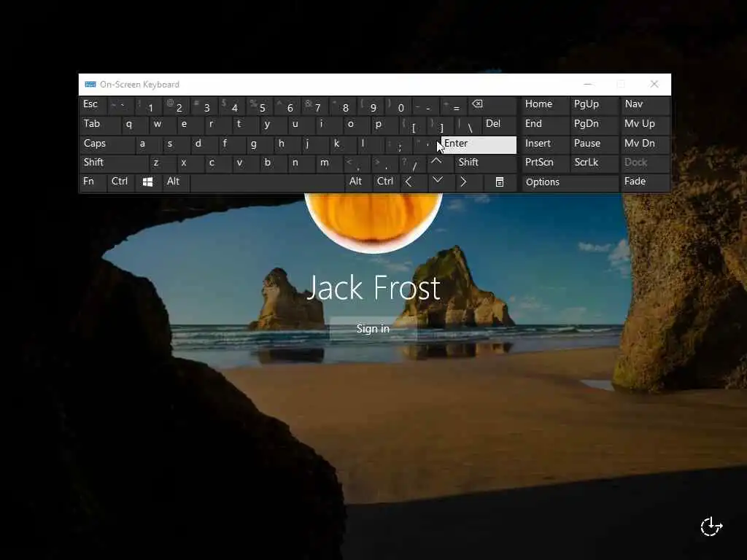Click the Enter key
This screenshot has height=560, width=747.
479,145
